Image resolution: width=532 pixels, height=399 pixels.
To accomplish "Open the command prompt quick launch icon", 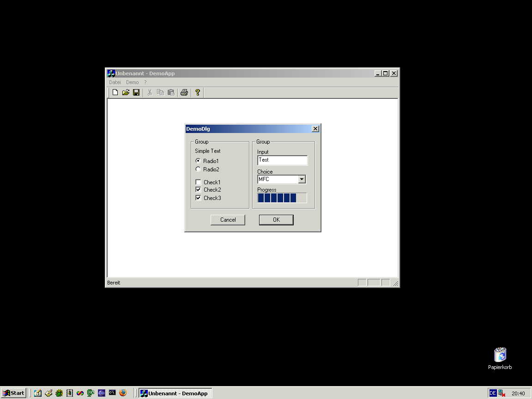I will tap(112, 393).
